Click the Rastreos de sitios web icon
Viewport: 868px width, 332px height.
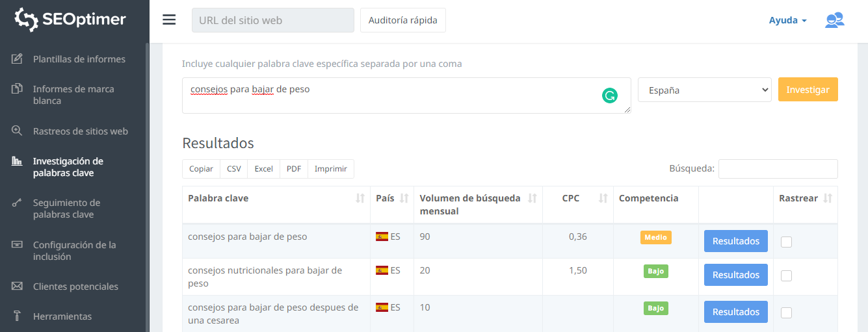point(18,131)
